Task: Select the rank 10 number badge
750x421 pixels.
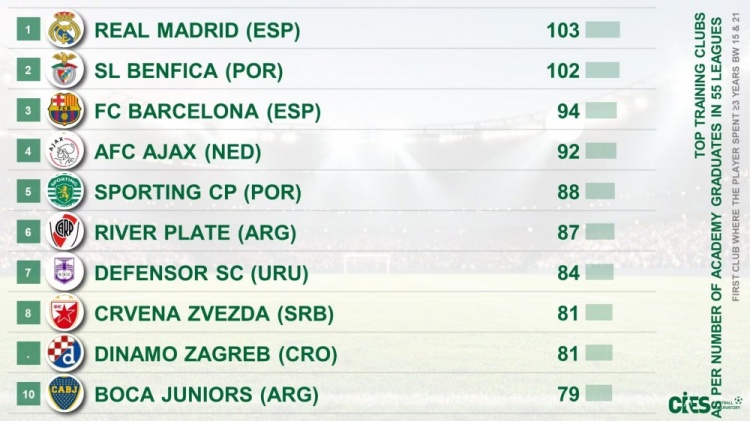Action: (x=28, y=393)
